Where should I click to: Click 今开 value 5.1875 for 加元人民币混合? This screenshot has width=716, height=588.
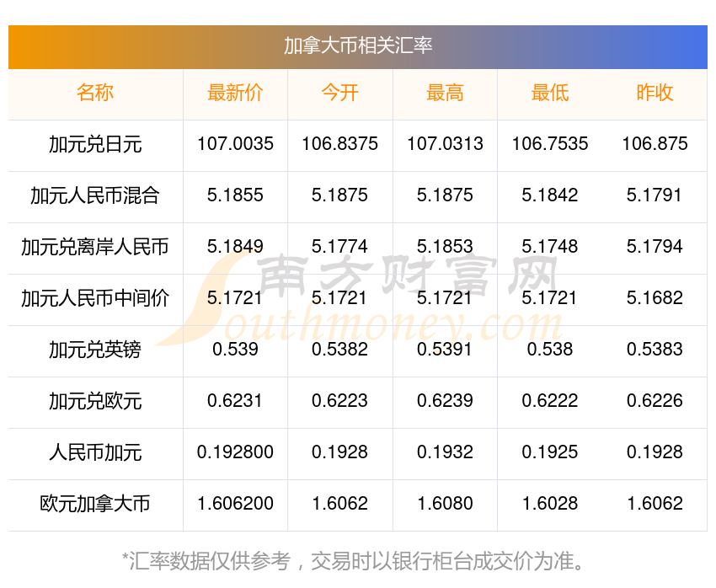pyautogui.click(x=339, y=195)
